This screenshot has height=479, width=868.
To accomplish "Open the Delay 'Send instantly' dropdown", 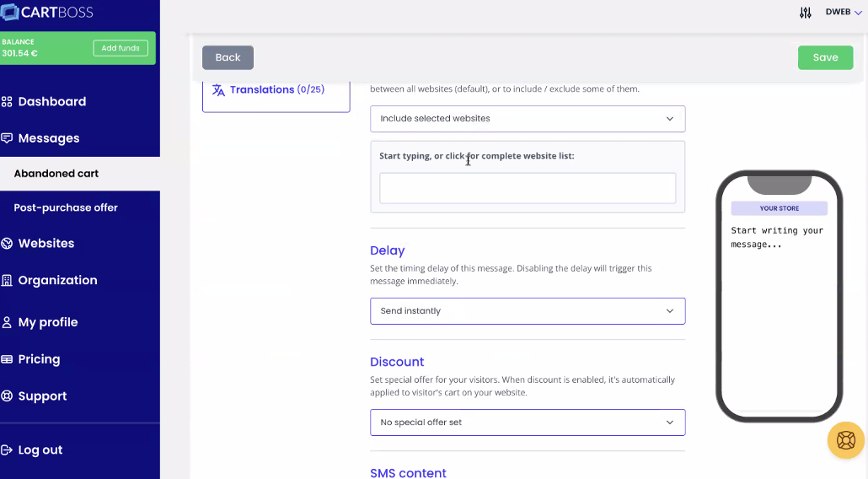I will tap(528, 311).
